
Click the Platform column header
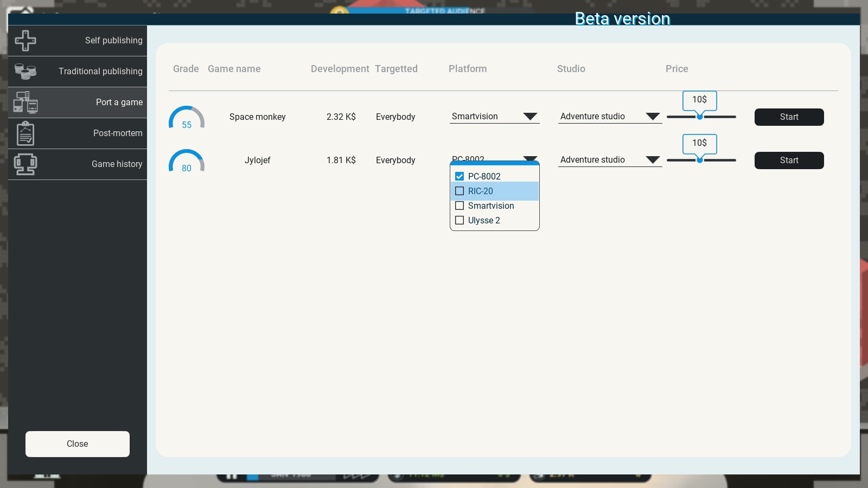click(x=468, y=69)
